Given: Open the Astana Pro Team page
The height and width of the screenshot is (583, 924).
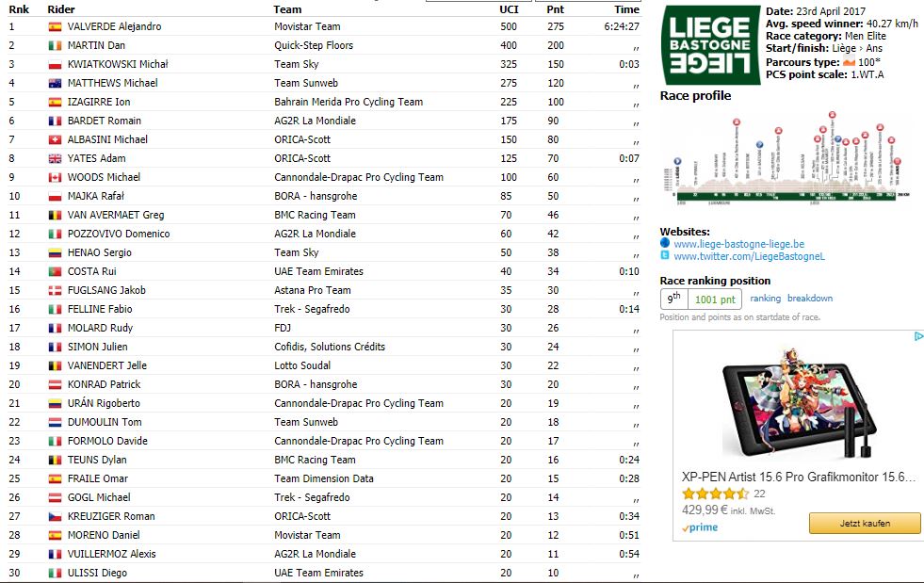Looking at the screenshot, I should pos(313,291).
